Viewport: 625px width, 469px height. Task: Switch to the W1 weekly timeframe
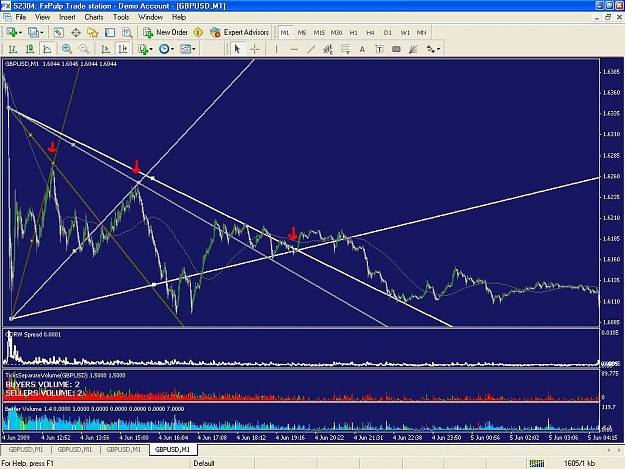click(x=405, y=33)
